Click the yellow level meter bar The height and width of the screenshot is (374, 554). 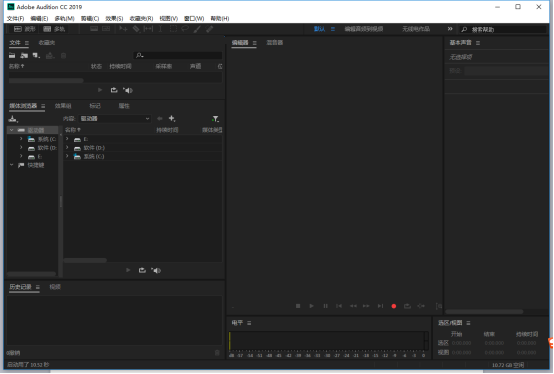pos(230,341)
